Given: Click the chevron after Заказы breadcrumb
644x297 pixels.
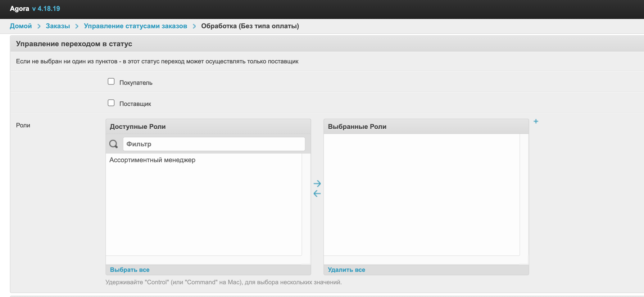Looking at the screenshot, I should tap(77, 26).
